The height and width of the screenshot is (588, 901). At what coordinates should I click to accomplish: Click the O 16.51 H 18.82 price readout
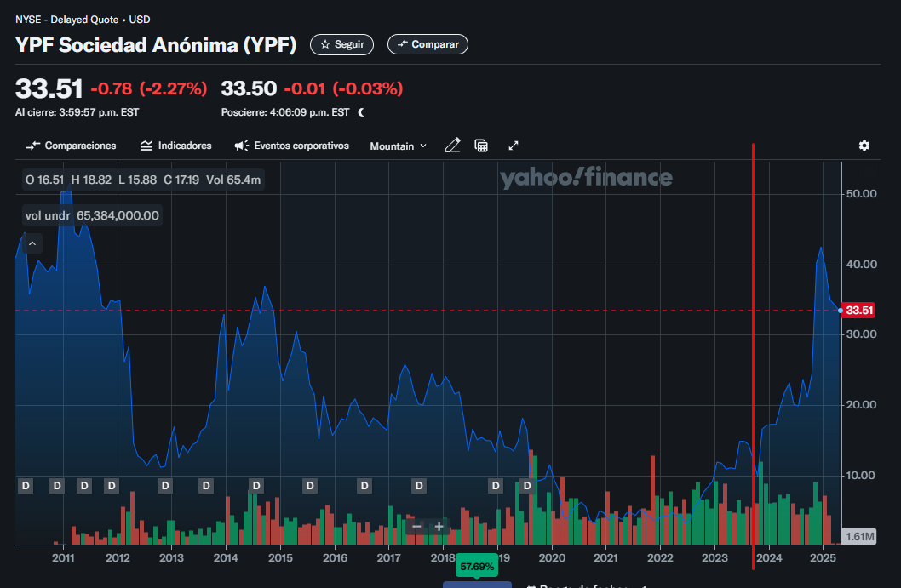pyautogui.click(x=143, y=180)
